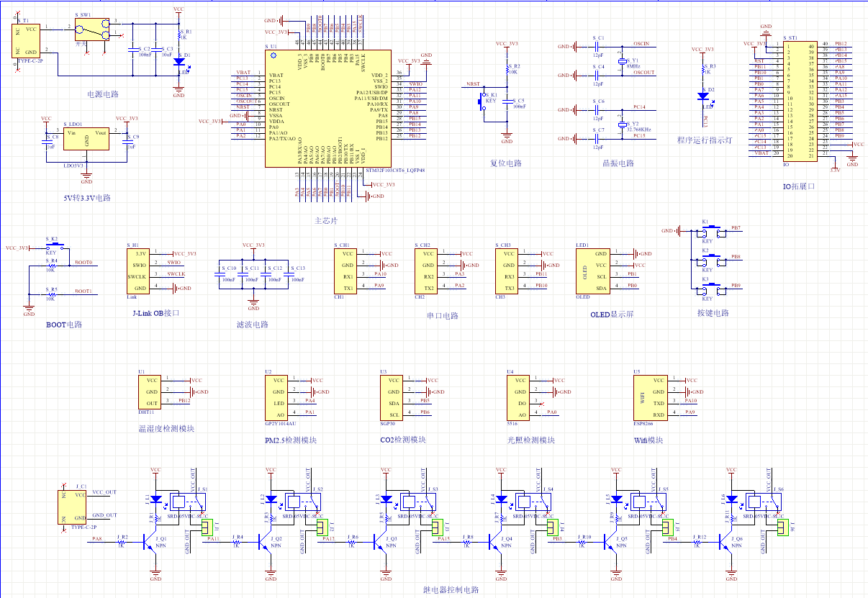
Task: Click the J_S1 relay symbol
Action: coord(186,502)
